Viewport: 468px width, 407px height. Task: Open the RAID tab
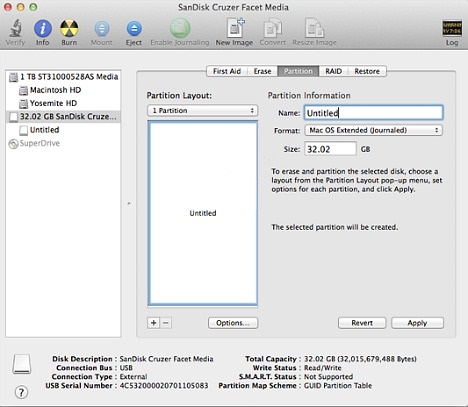(x=333, y=71)
